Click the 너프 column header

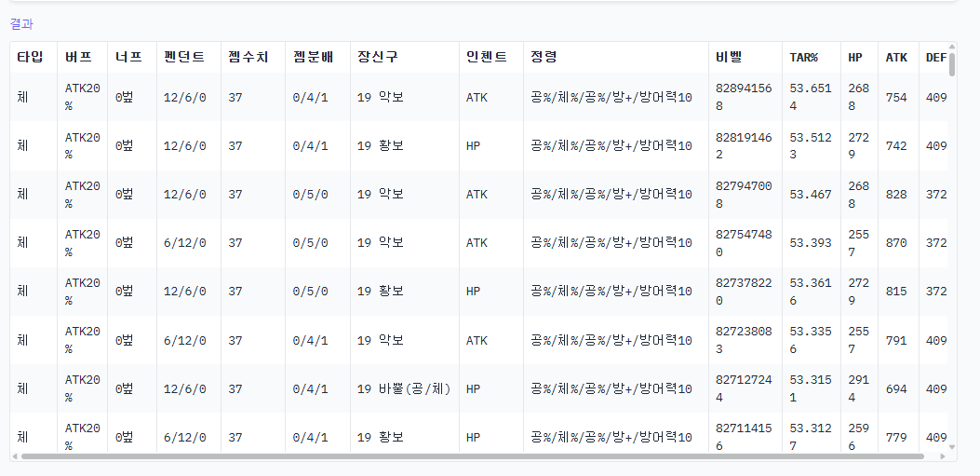[x=128, y=57]
